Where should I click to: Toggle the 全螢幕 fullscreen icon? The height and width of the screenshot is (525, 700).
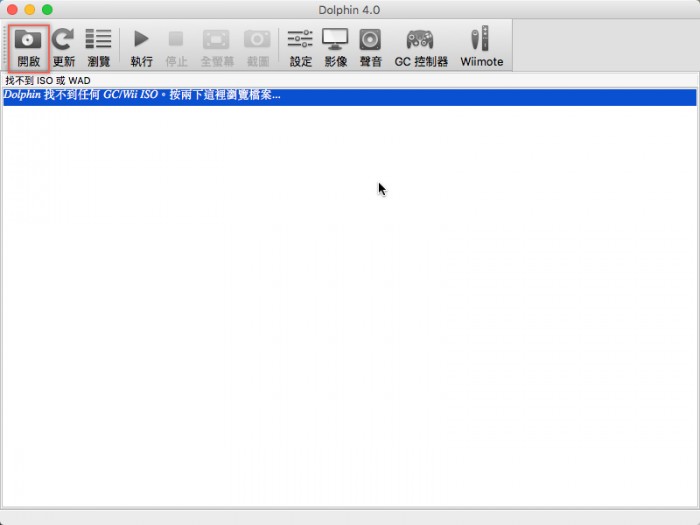click(x=217, y=47)
